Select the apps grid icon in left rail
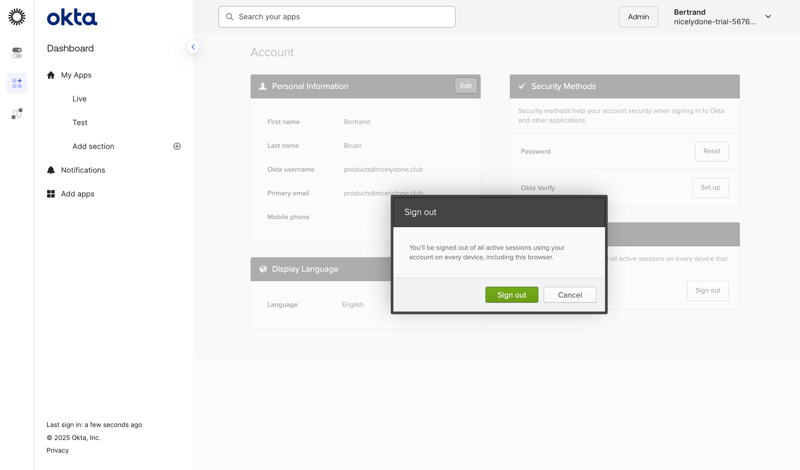Screen dimensions: 800x470 17,83
